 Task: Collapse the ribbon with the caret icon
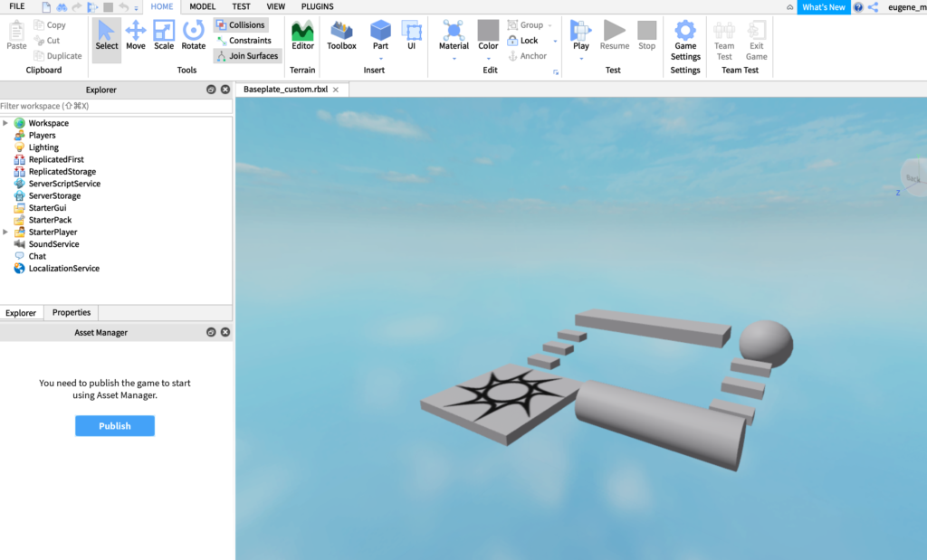pos(789,7)
